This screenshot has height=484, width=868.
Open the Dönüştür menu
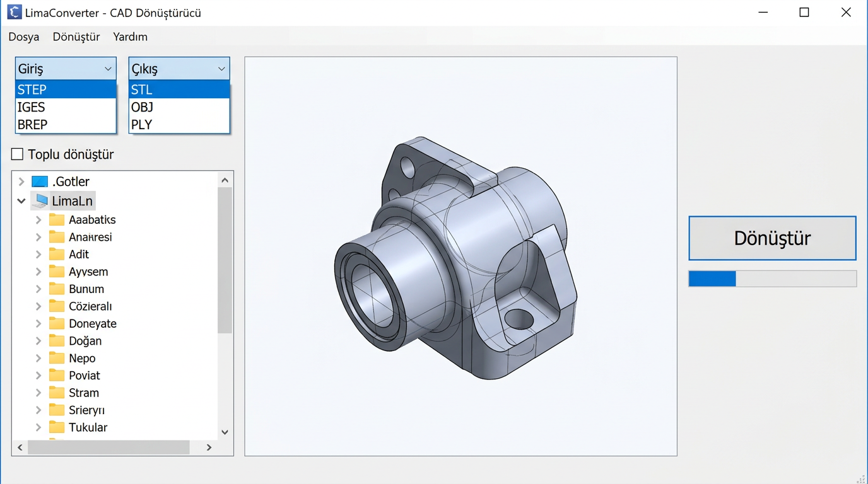(x=76, y=37)
